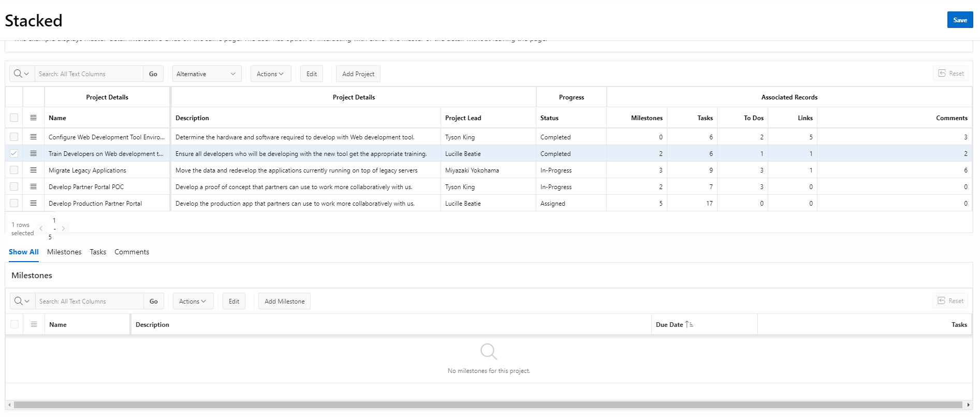Go to next page of projects
980x417 pixels.
point(63,228)
